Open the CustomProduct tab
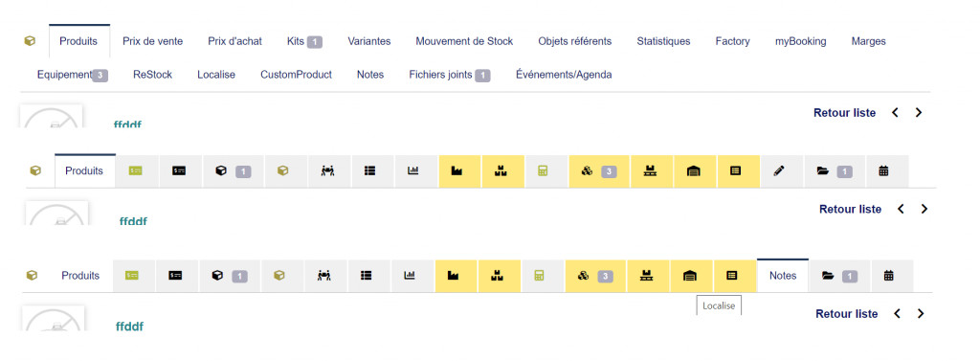The image size is (980, 361). click(x=297, y=75)
